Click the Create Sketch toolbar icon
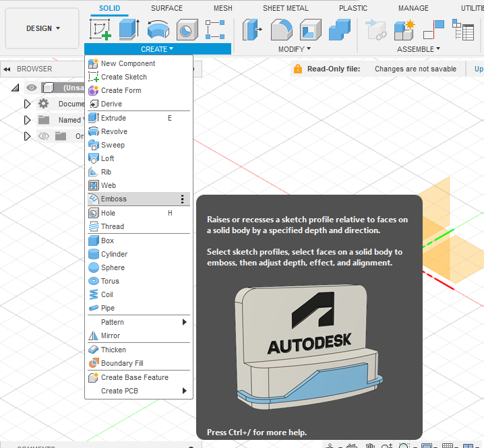Viewport: 484px width, 448px height. click(x=100, y=30)
